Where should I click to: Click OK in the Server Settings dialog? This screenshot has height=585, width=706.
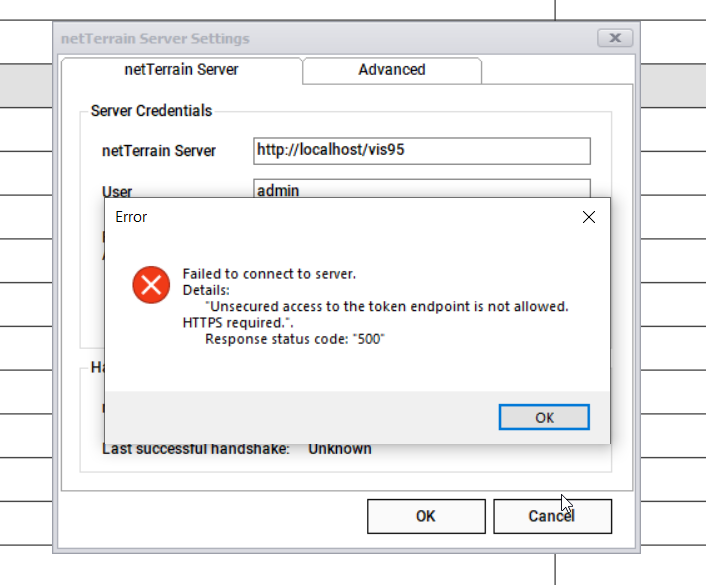coord(425,516)
